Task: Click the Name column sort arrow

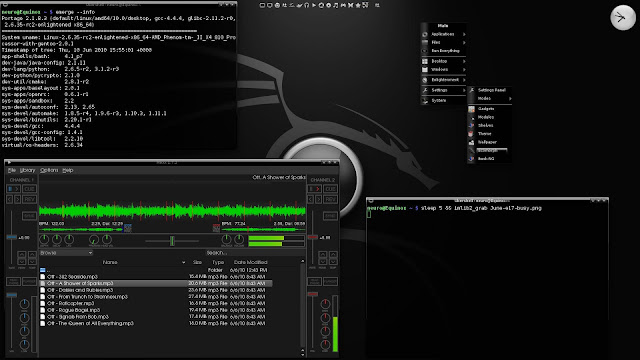Action: click(183, 262)
